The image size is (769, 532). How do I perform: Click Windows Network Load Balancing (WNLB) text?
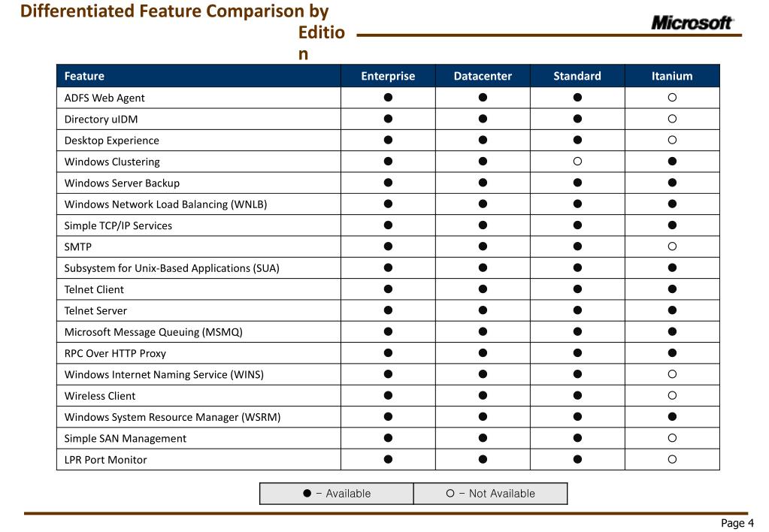(166, 204)
